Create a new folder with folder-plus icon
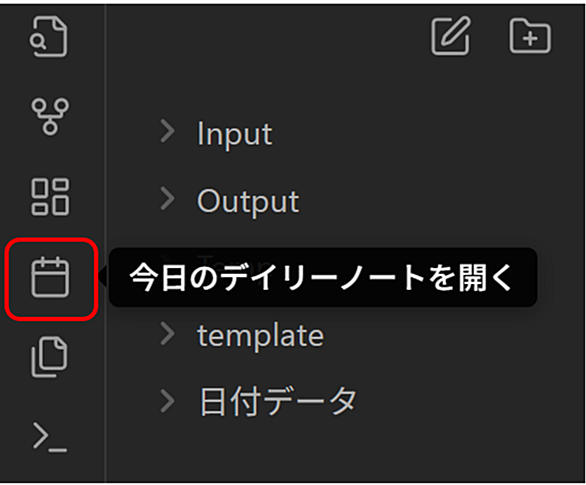This screenshot has height=485, width=586. [x=530, y=35]
